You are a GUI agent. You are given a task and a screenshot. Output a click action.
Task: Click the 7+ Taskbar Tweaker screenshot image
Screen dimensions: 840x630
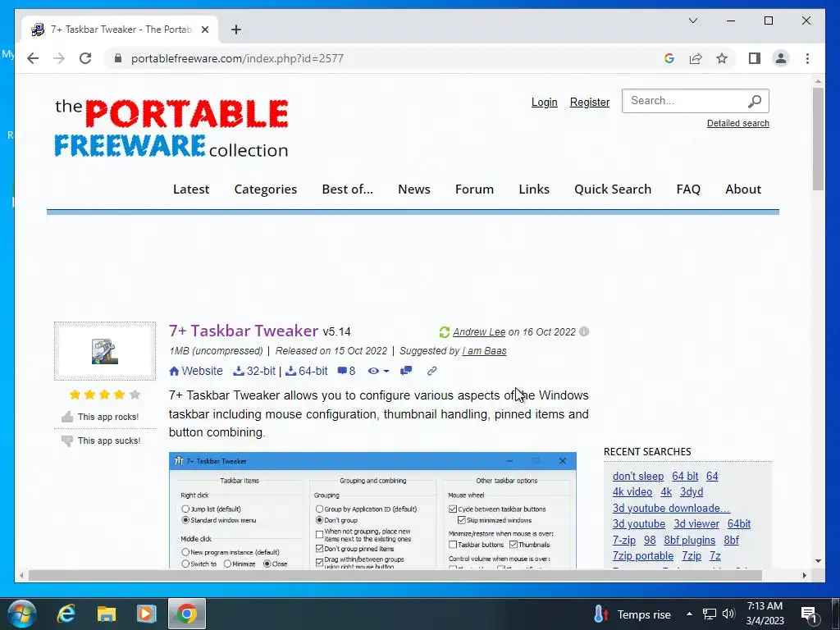point(373,510)
